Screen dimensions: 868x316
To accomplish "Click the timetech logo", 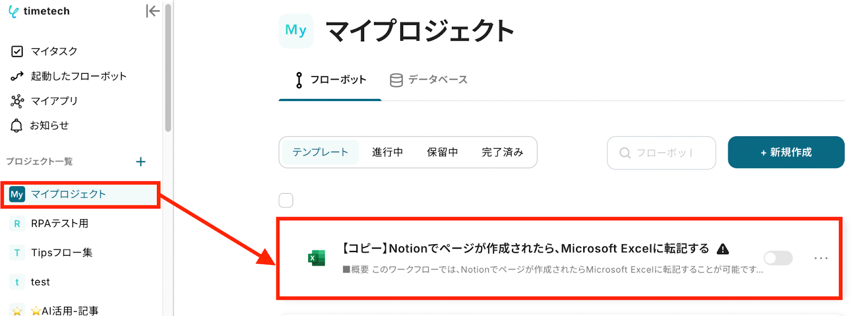I will pos(39,11).
